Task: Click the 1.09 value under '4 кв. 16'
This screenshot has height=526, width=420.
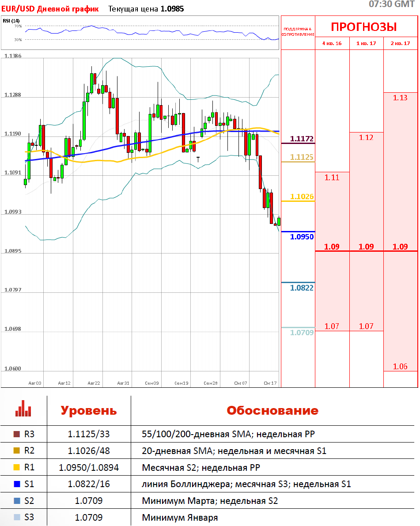Action: [332, 246]
